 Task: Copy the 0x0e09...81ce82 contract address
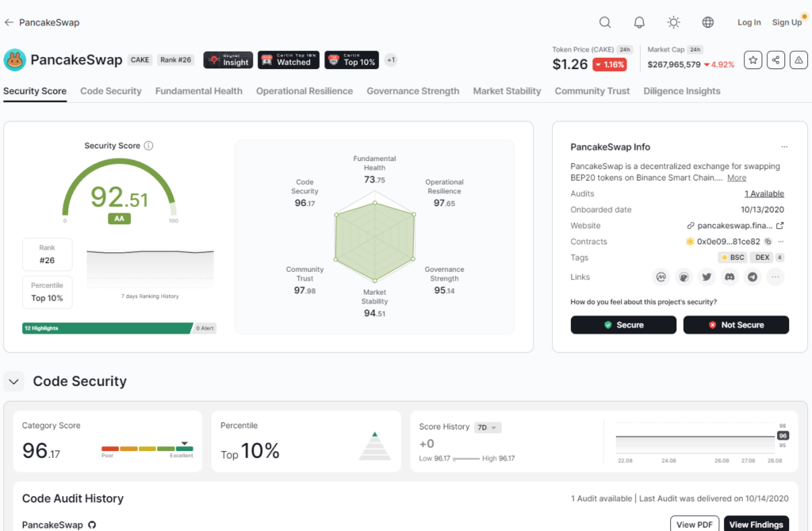coord(768,242)
